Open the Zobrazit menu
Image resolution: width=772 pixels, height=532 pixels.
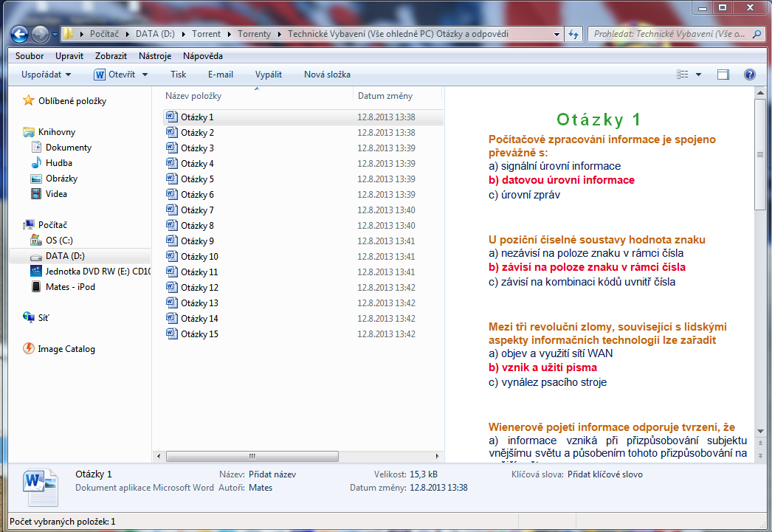pos(111,56)
